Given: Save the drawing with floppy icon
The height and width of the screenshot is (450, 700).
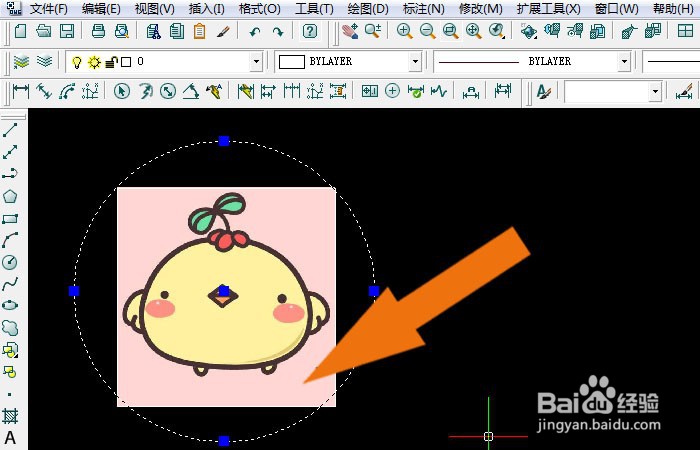Looking at the screenshot, I should pyautogui.click(x=67, y=31).
